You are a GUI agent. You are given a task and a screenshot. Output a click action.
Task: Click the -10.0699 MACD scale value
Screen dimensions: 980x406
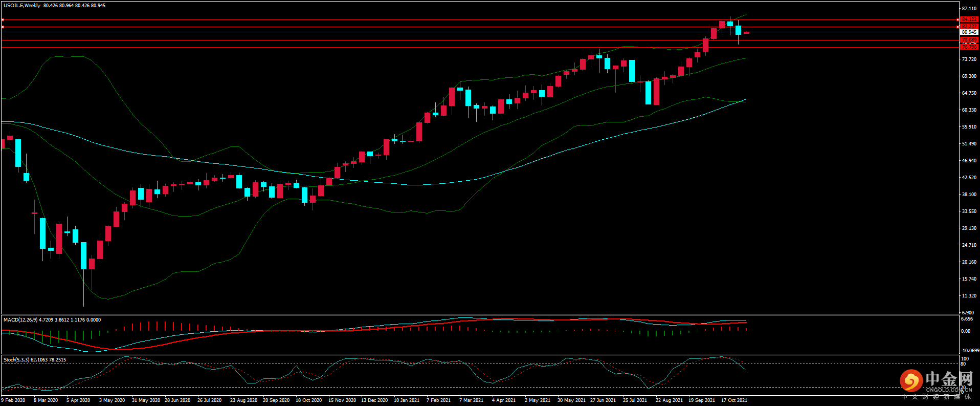pyautogui.click(x=970, y=351)
